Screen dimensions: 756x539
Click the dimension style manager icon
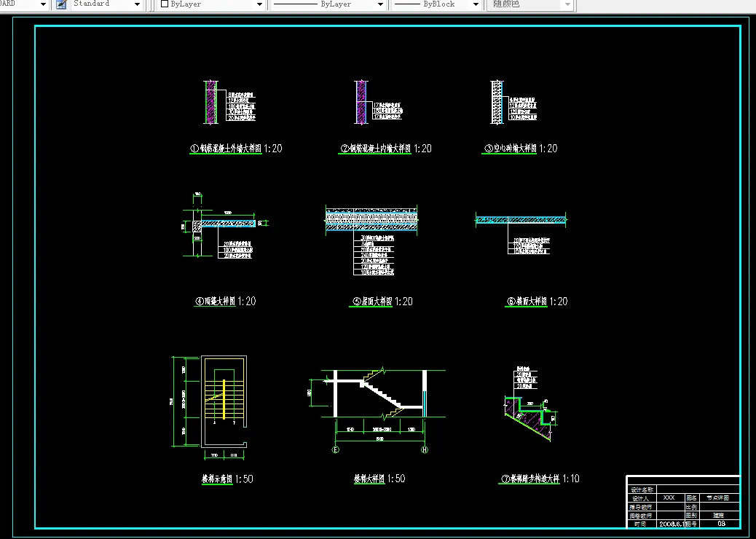(x=61, y=4)
